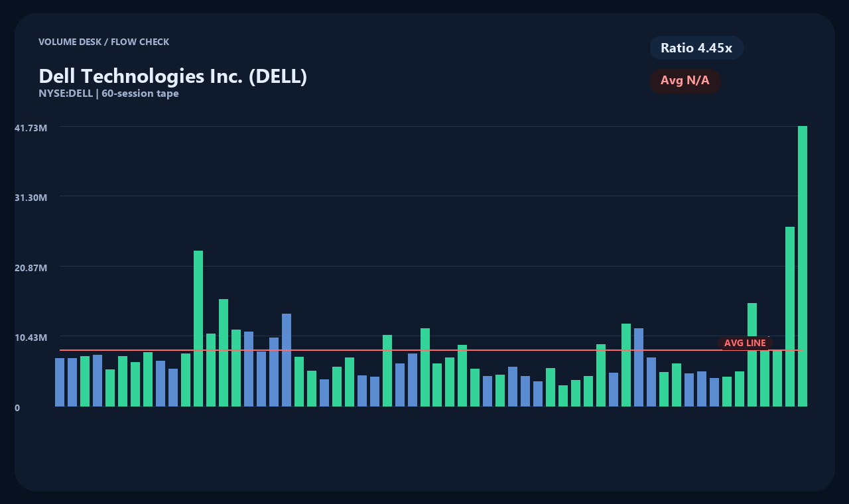Click the VOLUME DESK / FLOW CHECK header
Screen dimensions: 849x504
[103, 42]
